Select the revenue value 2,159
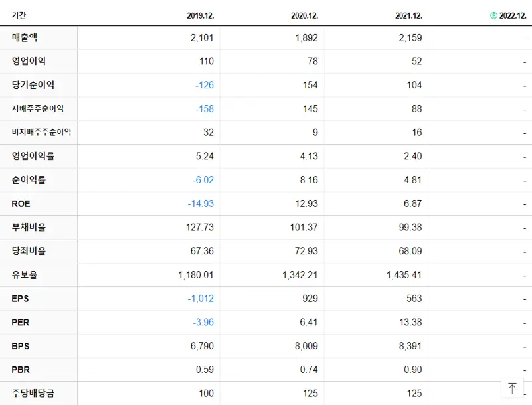Screen dimensions: 532x405 [410, 38]
